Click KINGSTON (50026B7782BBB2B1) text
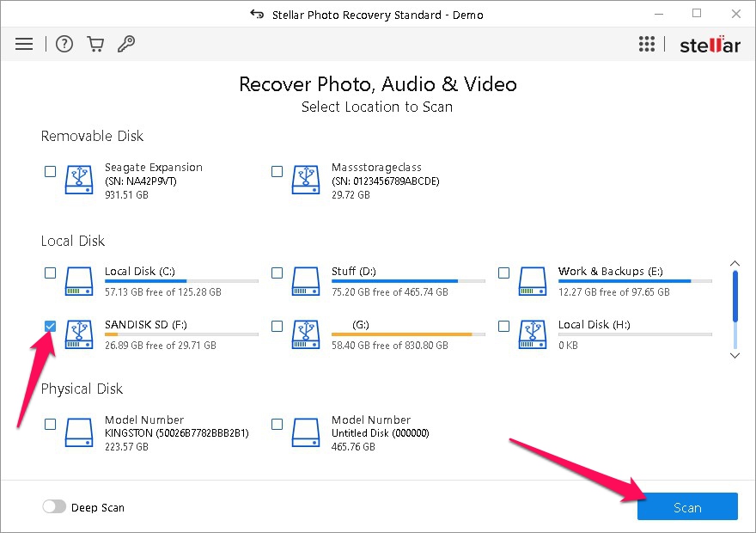756x533 pixels. point(176,433)
